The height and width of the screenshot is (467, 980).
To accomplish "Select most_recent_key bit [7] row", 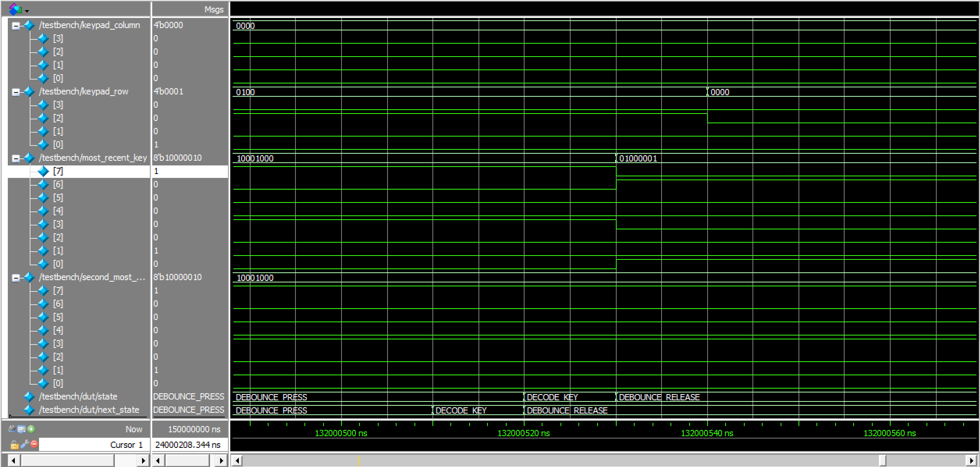I will pos(58,171).
